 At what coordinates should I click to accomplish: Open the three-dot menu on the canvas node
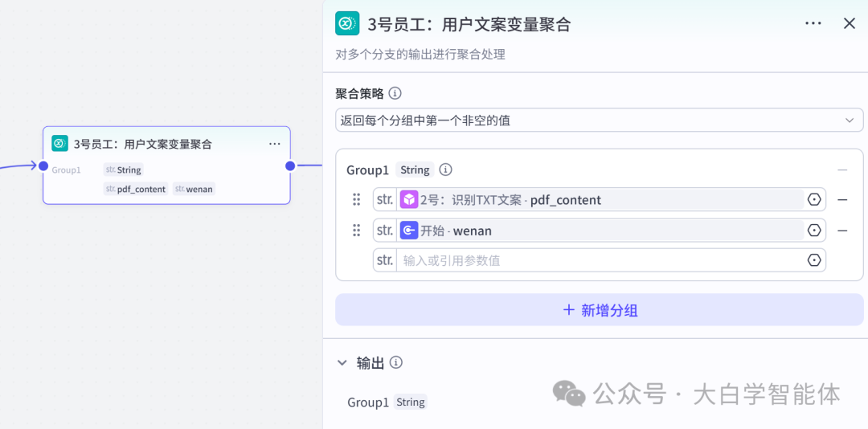point(275,144)
